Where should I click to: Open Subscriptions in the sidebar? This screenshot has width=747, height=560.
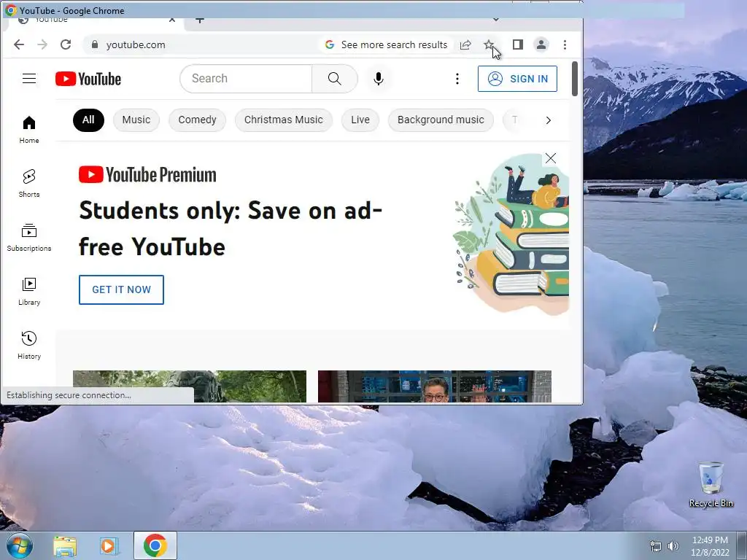point(29,237)
